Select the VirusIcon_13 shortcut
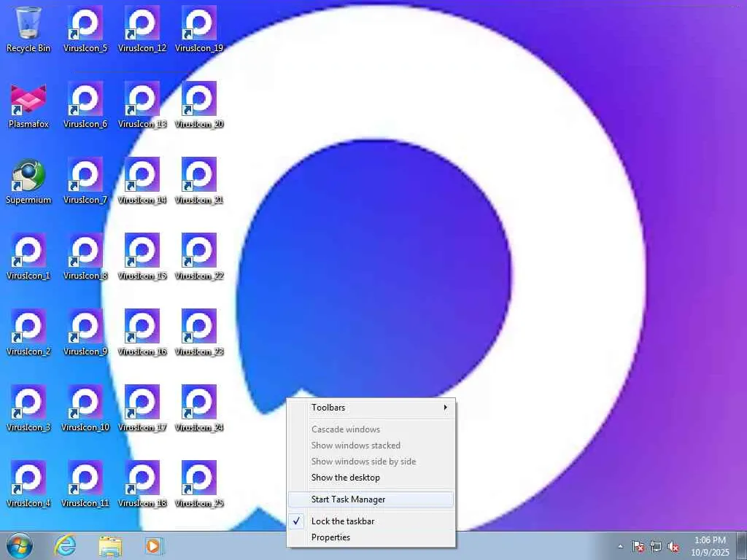The image size is (747, 560). click(142, 105)
